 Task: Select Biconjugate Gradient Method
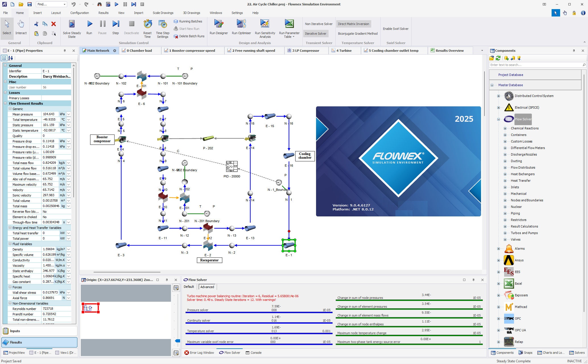357,33
